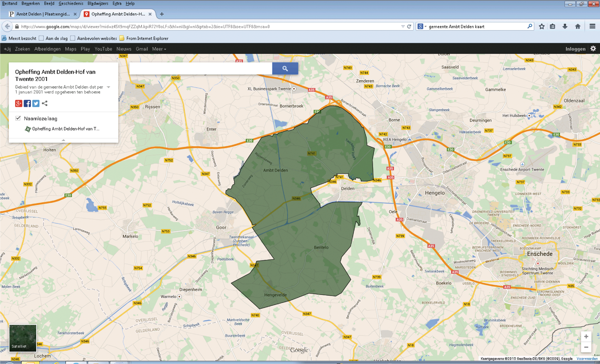Zoom in on the map
The height and width of the screenshot is (364, 600).
586,337
